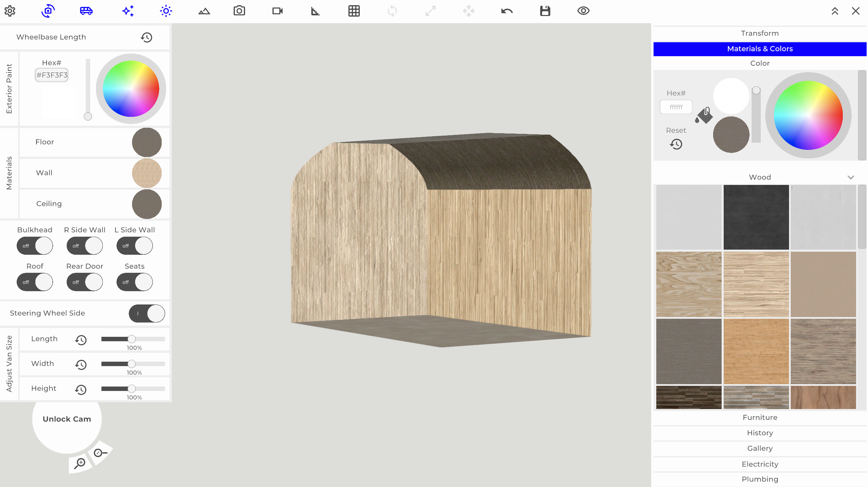The height and width of the screenshot is (487, 868).
Task: Click the paint bucket fill icon
Action: click(x=704, y=116)
